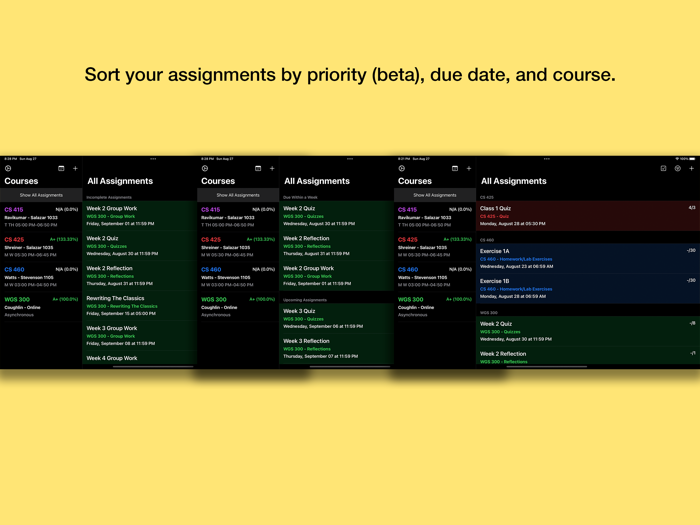Open Week 2 Quiz under Incomplete Assignments
This screenshot has height=525, width=700.
[x=140, y=246]
